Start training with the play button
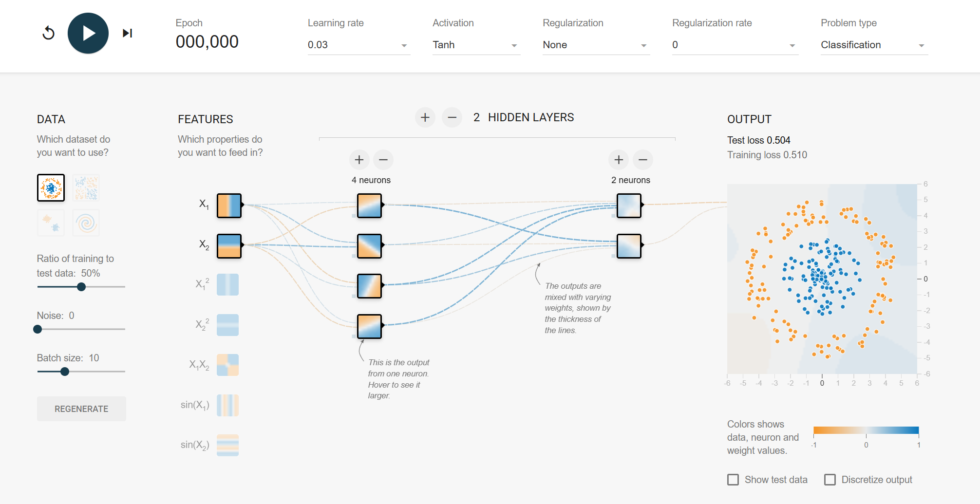Image resolution: width=980 pixels, height=504 pixels. pos(88,33)
